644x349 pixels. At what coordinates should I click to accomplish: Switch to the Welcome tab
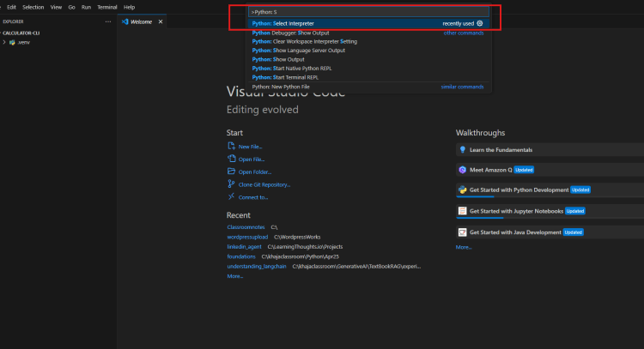point(142,21)
